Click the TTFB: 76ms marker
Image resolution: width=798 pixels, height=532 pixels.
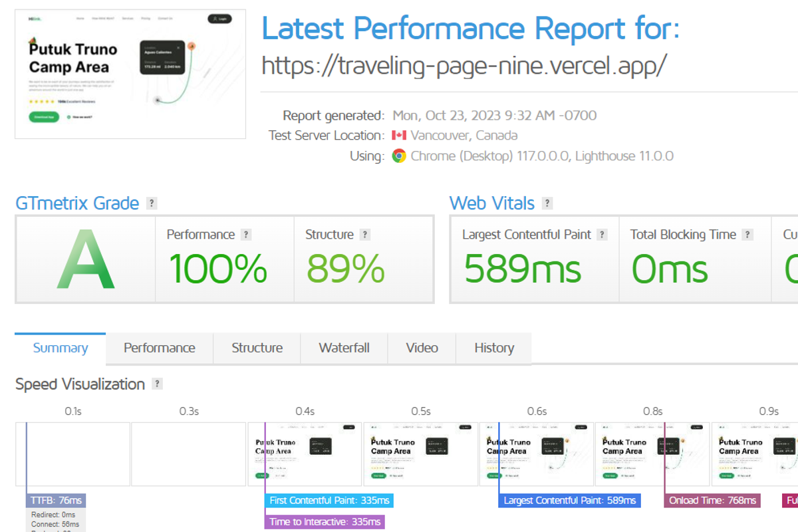click(x=56, y=501)
